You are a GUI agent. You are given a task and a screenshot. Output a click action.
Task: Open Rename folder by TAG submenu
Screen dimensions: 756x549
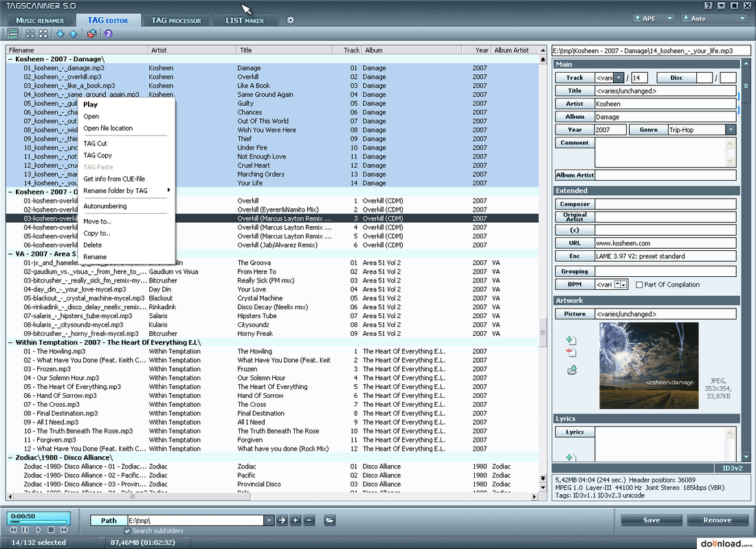[x=126, y=191]
